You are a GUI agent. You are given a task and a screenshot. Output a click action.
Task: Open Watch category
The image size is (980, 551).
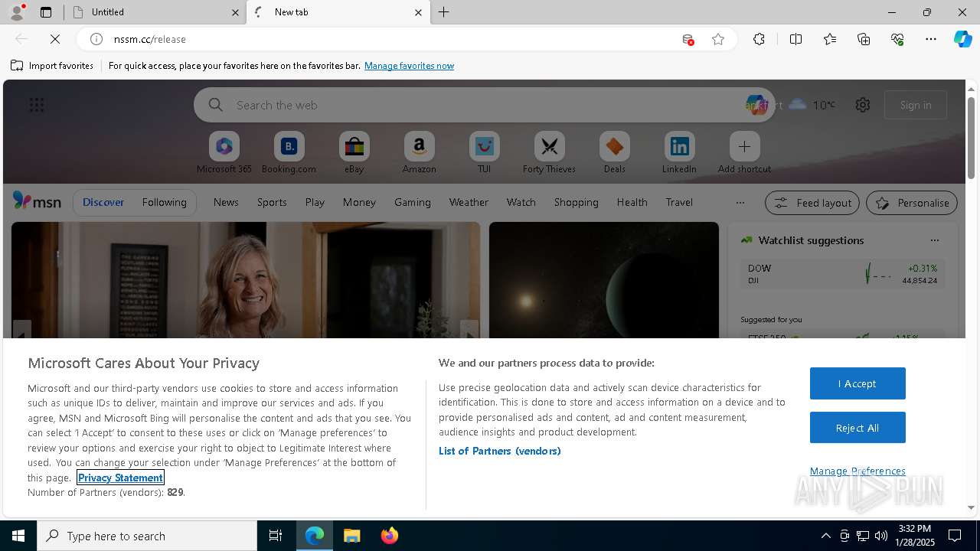pyautogui.click(x=521, y=202)
